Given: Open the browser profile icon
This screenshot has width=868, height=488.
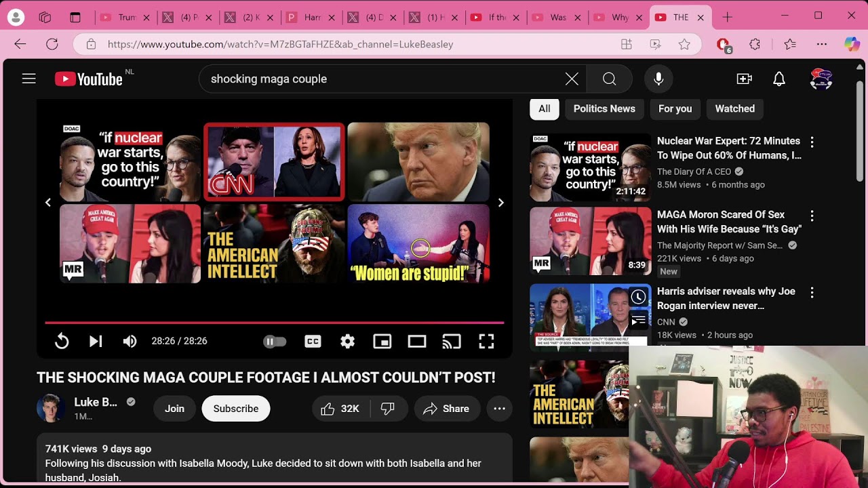Looking at the screenshot, I should click(x=16, y=17).
